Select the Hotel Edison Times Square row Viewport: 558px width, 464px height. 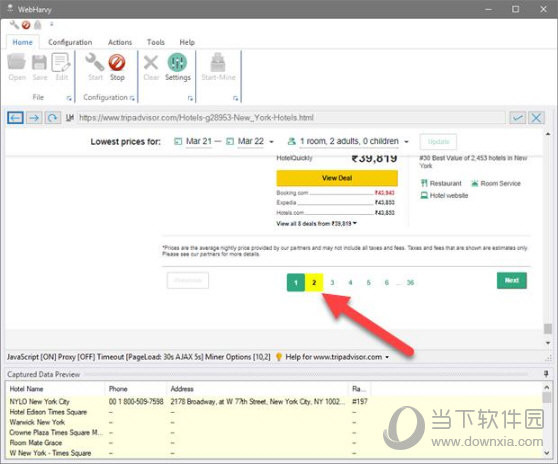click(x=274, y=412)
